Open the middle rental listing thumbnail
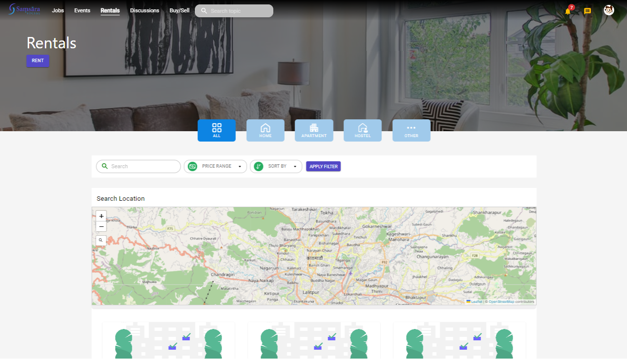The image size is (627, 364). [x=314, y=340]
